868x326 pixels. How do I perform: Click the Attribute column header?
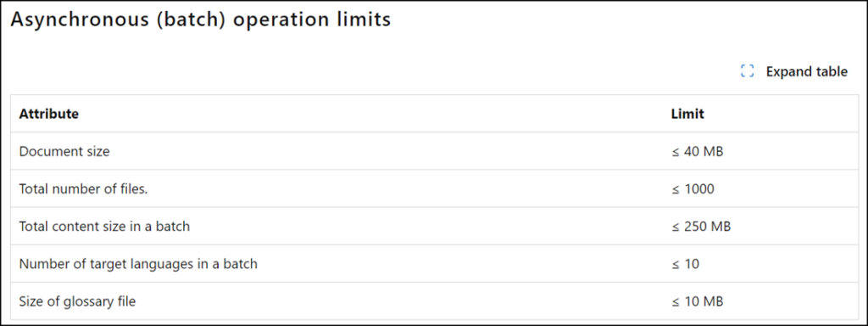[x=48, y=114]
